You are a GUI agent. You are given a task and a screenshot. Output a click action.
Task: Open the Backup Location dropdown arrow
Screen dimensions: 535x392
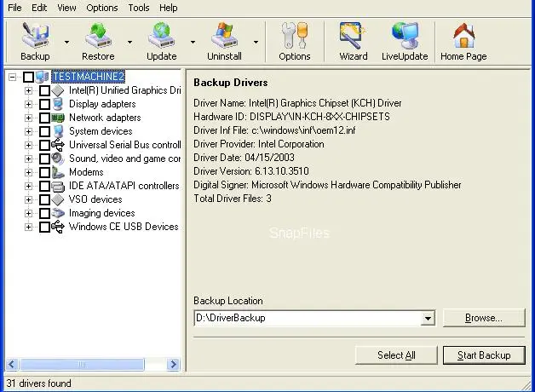428,319
